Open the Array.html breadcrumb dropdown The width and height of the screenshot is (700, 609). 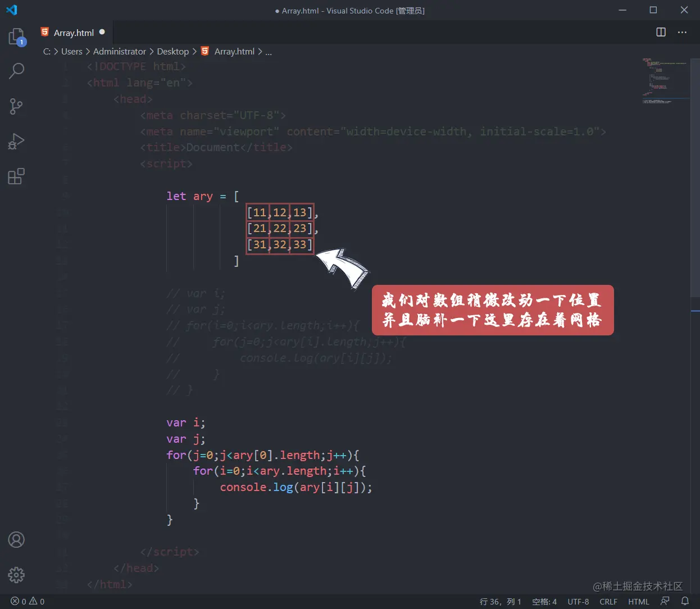coord(233,51)
